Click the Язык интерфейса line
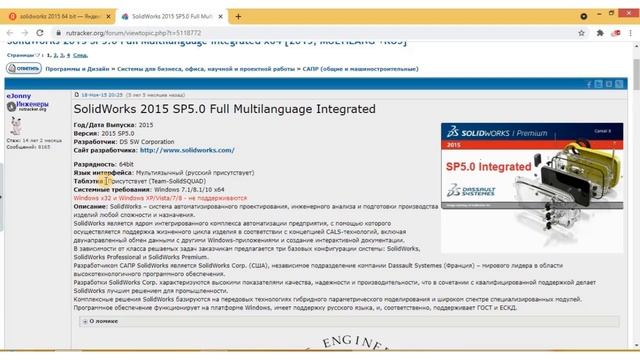Viewport: 640px width, 360px height. [164, 173]
